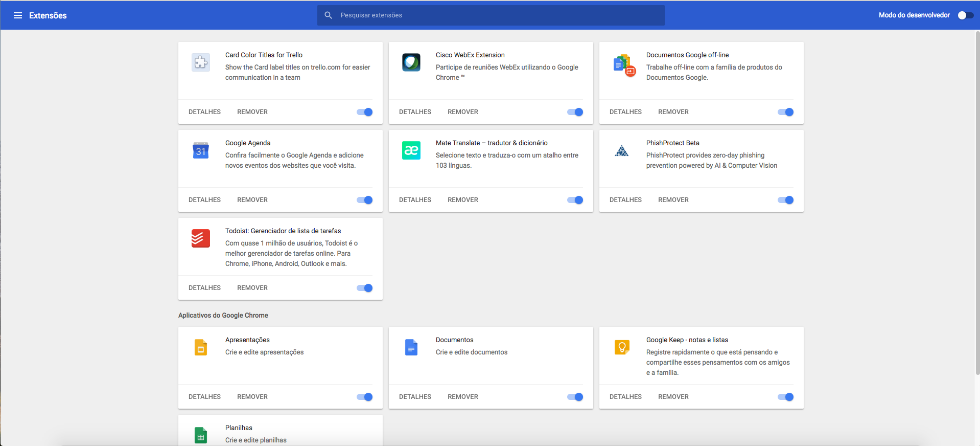Turn off the Todoist extension toggle
980x446 pixels.
(x=365, y=288)
